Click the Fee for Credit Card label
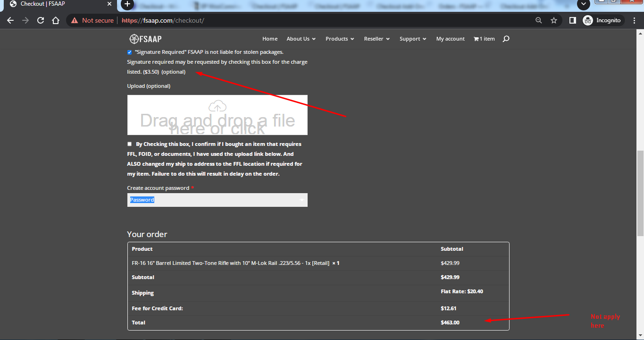The height and width of the screenshot is (340, 644). [157, 308]
